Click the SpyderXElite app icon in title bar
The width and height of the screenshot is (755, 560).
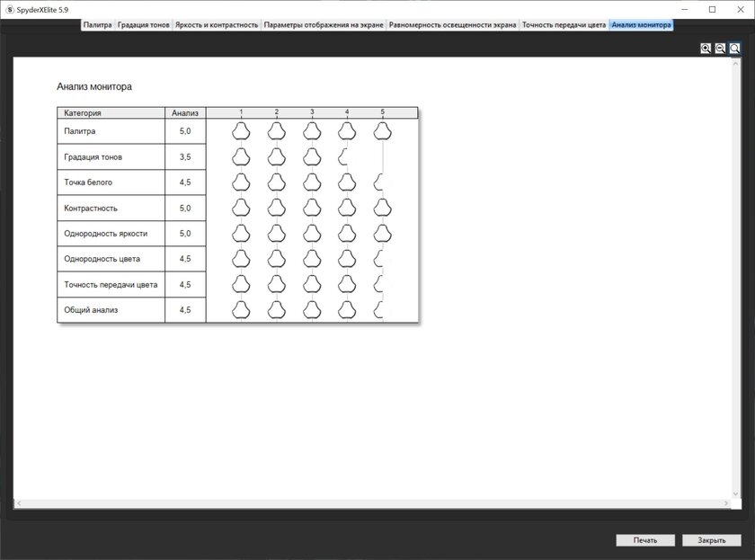(9, 9)
